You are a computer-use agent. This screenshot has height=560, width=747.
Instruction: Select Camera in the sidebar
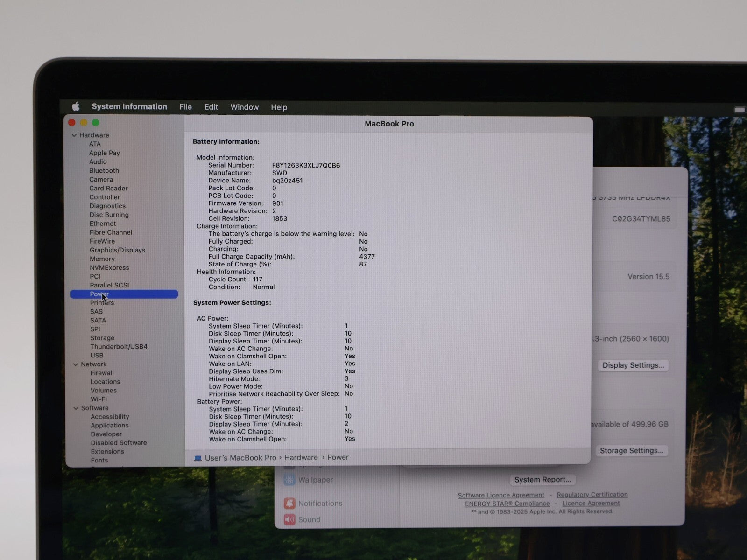(101, 179)
